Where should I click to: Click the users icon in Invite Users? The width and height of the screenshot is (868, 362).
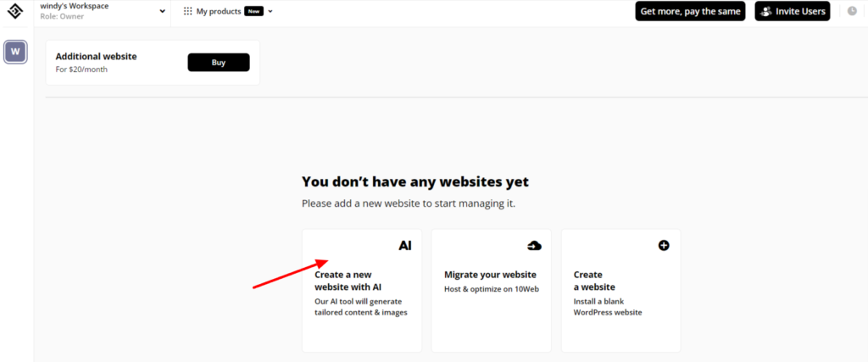pyautogui.click(x=766, y=11)
